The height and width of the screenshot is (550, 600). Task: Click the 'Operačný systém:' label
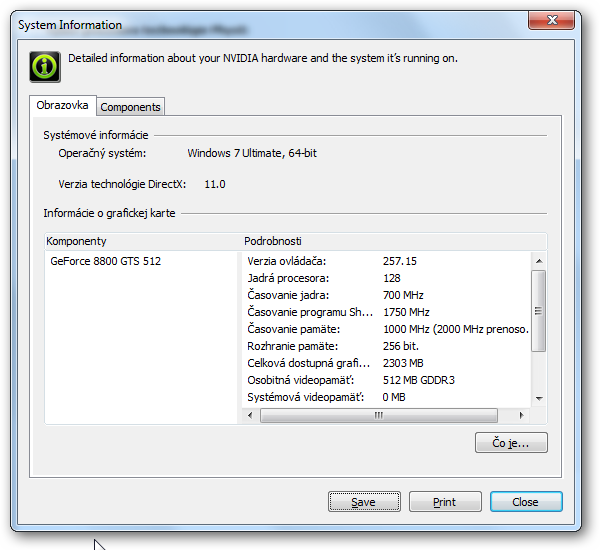102,153
